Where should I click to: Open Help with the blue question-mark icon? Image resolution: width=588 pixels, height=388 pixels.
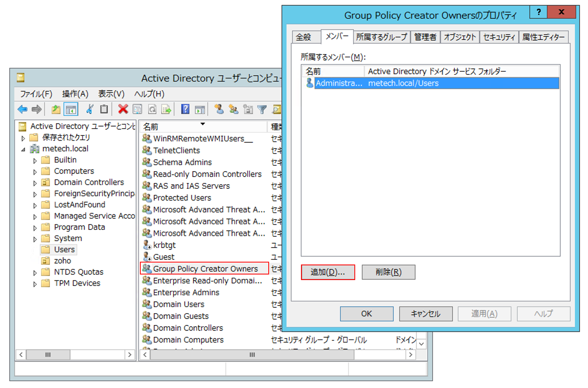click(185, 109)
